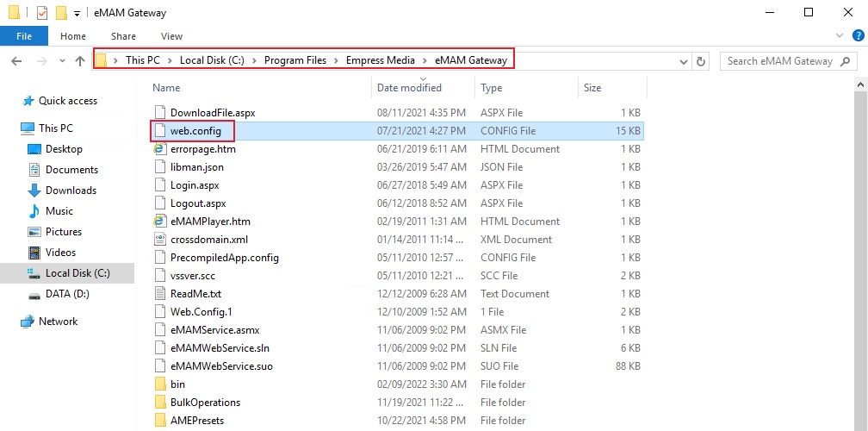Open Downloads in the navigation pane
Viewport: 868px width, 431px height.
tap(71, 190)
